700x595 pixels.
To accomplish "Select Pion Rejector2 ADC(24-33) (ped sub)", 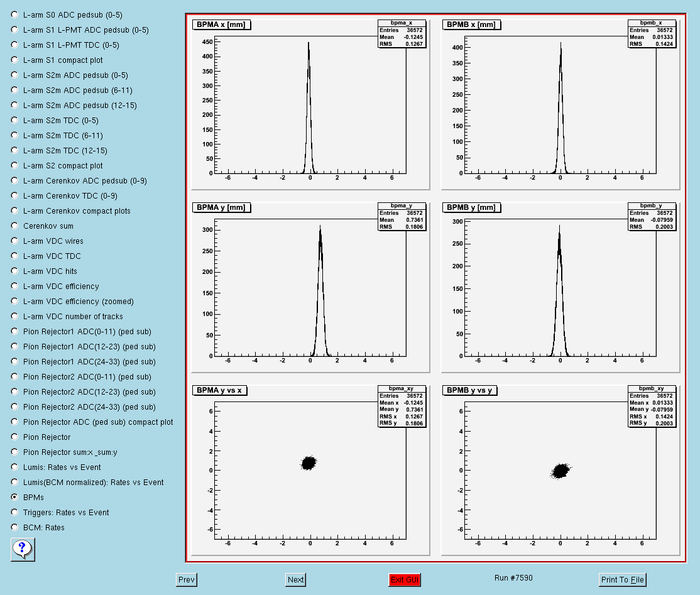I will 14,407.
